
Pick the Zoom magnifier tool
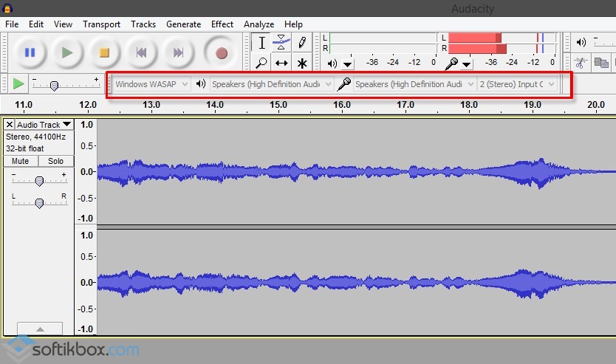click(261, 63)
